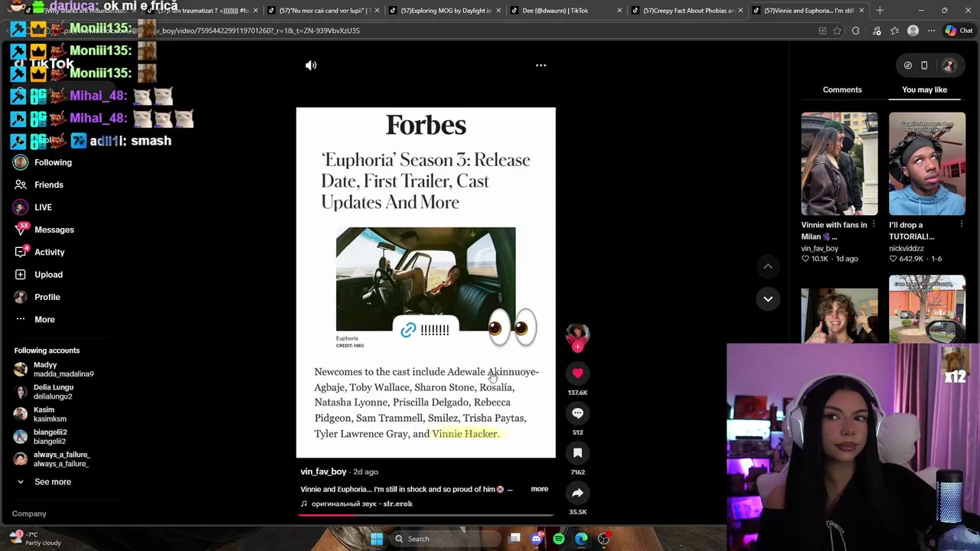Click the TikTok coins icon
This screenshot has height=551, width=980.
pos(908,65)
